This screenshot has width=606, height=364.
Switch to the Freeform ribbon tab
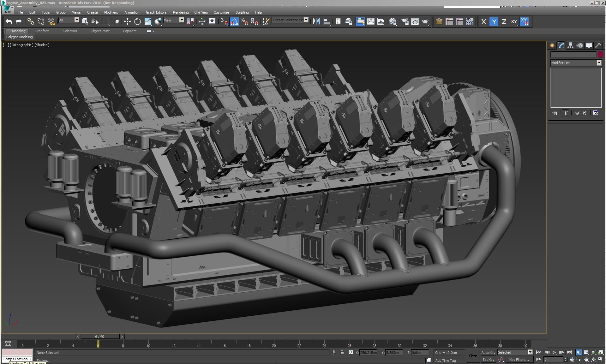click(x=42, y=31)
